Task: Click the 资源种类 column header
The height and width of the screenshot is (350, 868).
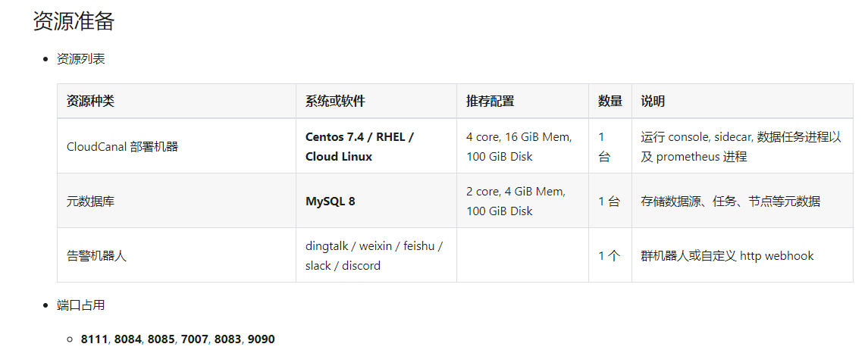Action: 90,102
